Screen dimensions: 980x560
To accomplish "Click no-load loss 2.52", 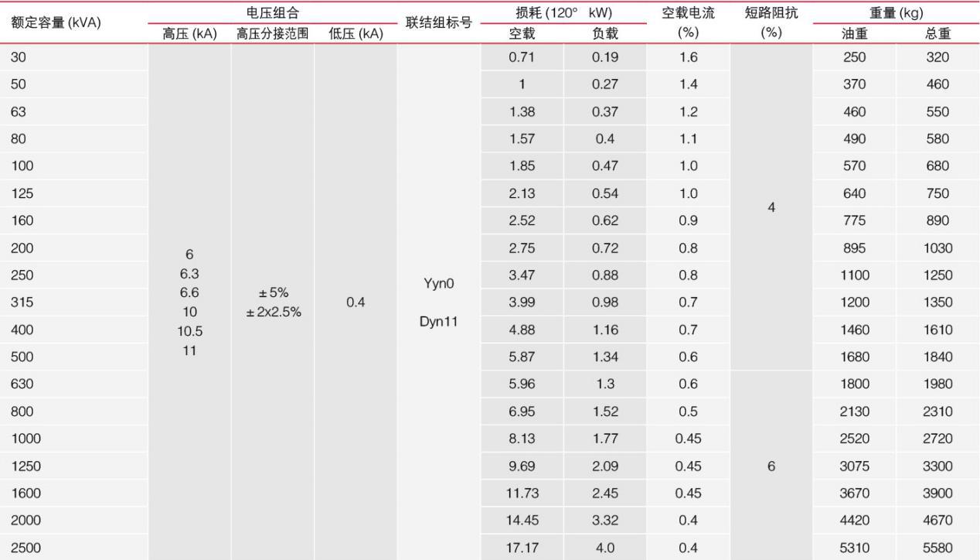I will (x=522, y=220).
